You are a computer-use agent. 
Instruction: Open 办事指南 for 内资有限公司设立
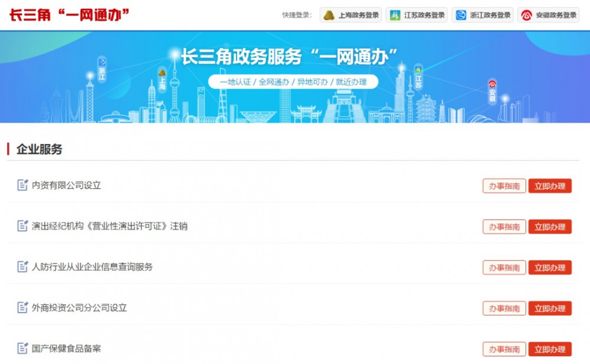click(504, 186)
